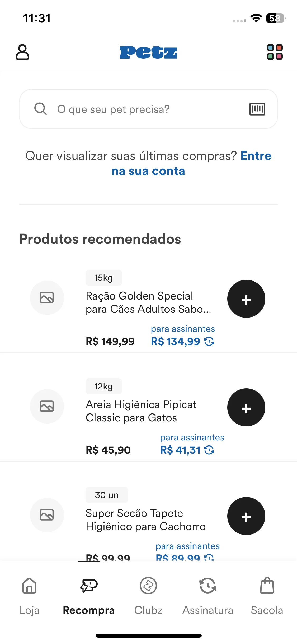Click the 'Entre na sua conta' link

pos(192,163)
